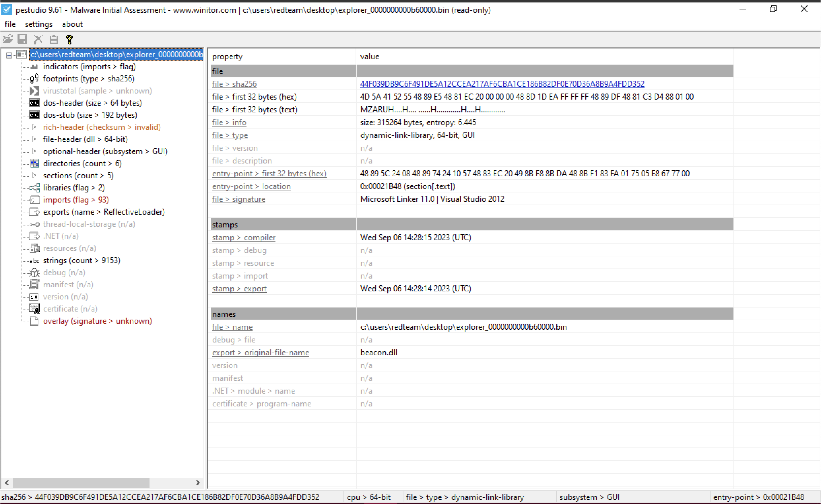This screenshot has height=504, width=821.
Task: Click the indicators bar chart icon
Action: [x=34, y=67]
